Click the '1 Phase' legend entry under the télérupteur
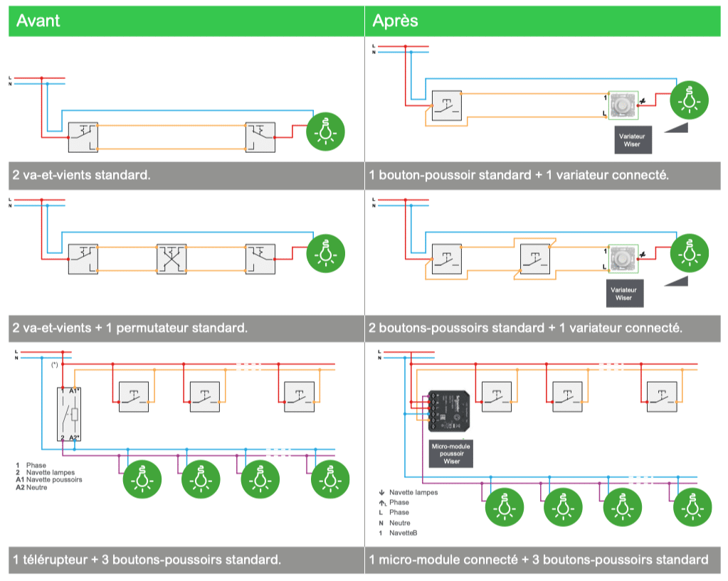Viewport: 728px width, 581px height. [31, 465]
